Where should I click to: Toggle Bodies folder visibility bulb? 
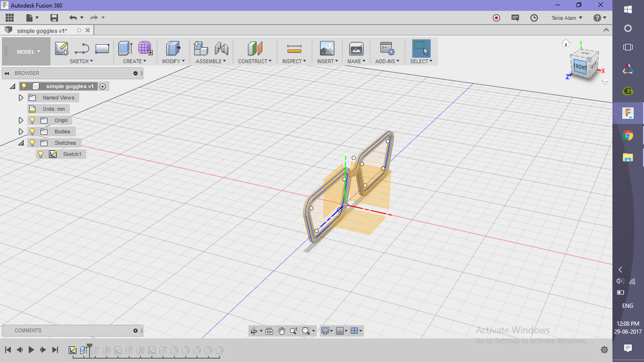click(x=33, y=132)
